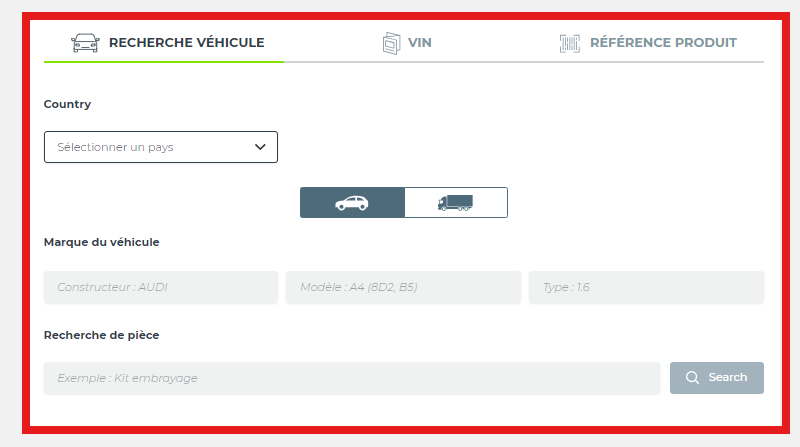Viewport: 800px width, 447px height.
Task: Click the Search button
Action: point(716,378)
